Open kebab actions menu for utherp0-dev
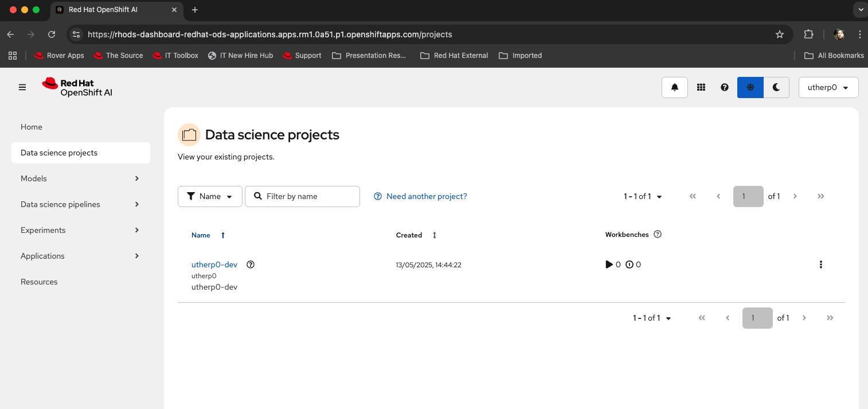868x409 pixels. pyautogui.click(x=820, y=264)
